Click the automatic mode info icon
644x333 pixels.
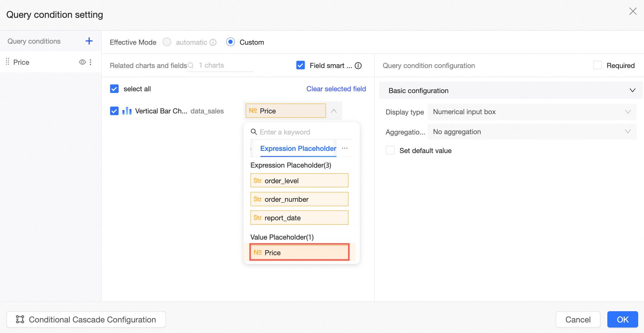click(213, 43)
